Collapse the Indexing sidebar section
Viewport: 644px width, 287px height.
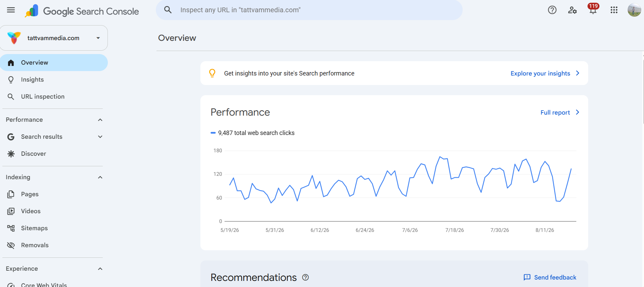point(100,177)
